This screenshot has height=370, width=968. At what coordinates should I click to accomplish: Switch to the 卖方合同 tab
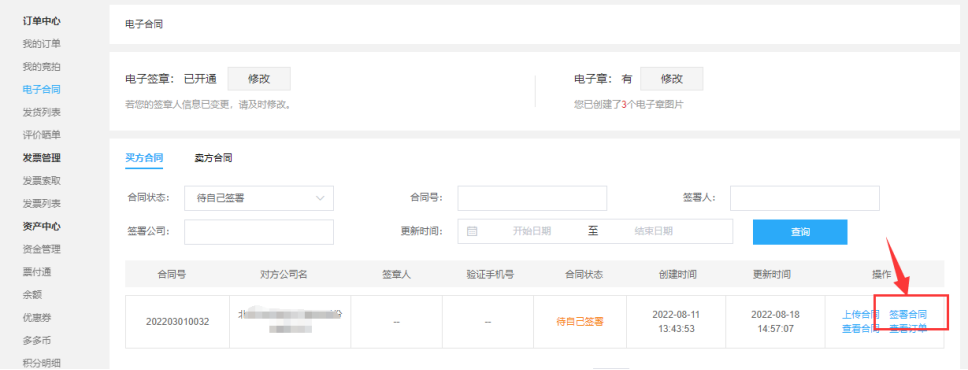(214, 158)
